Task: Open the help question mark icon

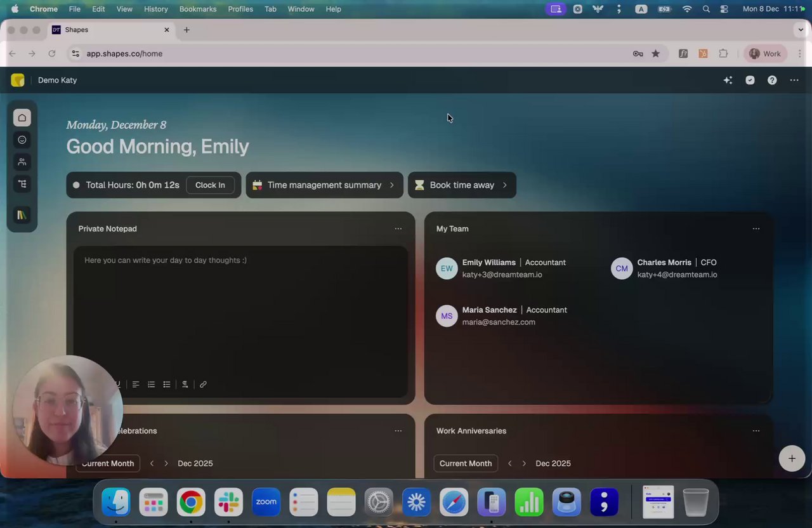Action: tap(772, 80)
